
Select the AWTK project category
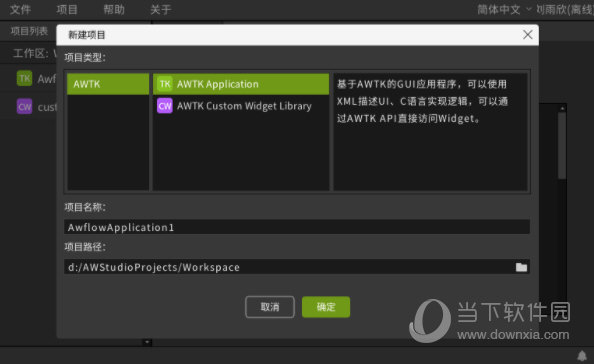click(108, 84)
